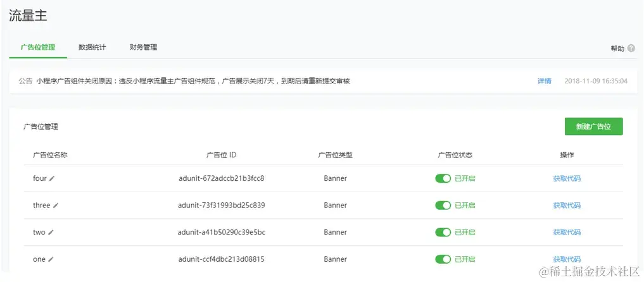This screenshot has width=644, height=282.
Task: Click 获取代码 for ad unit three
Action: (x=567, y=205)
